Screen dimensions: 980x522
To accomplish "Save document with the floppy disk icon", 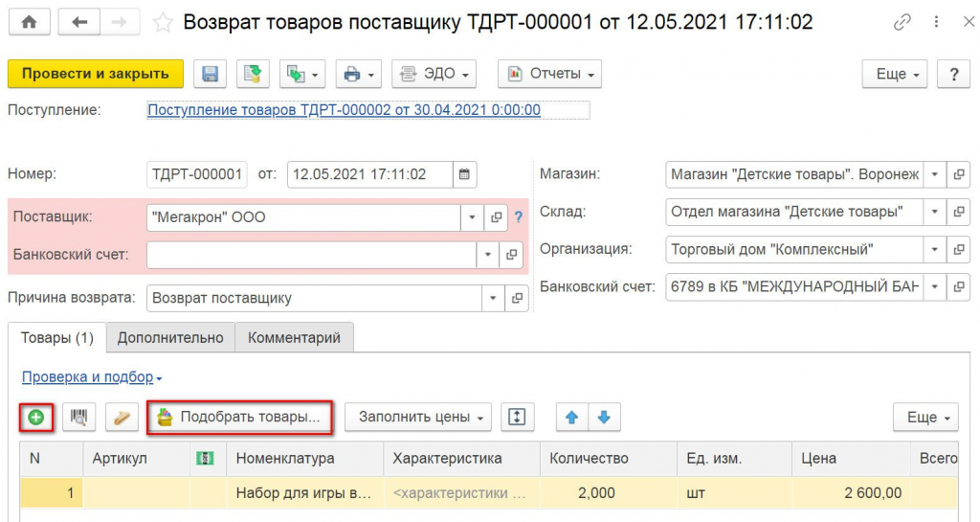I will [x=210, y=74].
